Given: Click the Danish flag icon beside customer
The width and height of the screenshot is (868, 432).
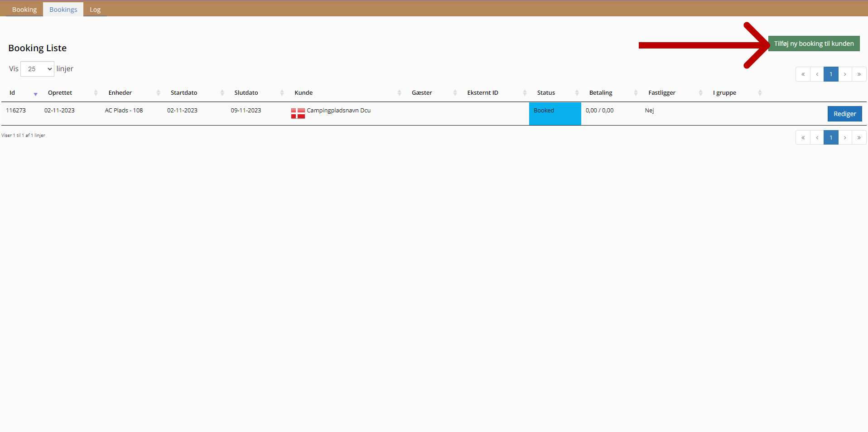Looking at the screenshot, I should click(298, 113).
